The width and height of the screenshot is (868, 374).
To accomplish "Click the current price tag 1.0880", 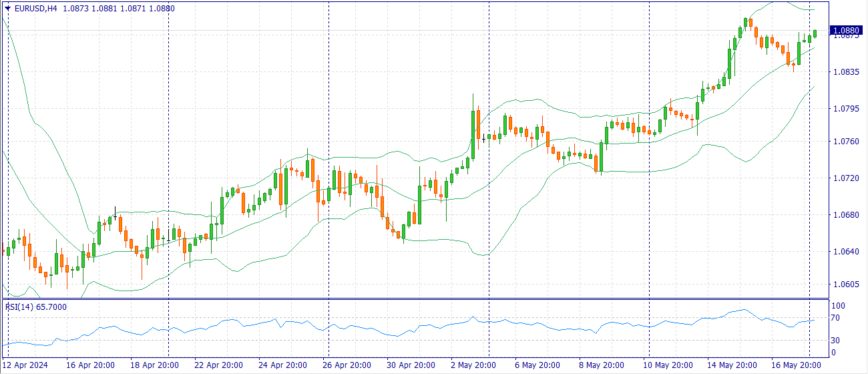I will tap(847, 31).
